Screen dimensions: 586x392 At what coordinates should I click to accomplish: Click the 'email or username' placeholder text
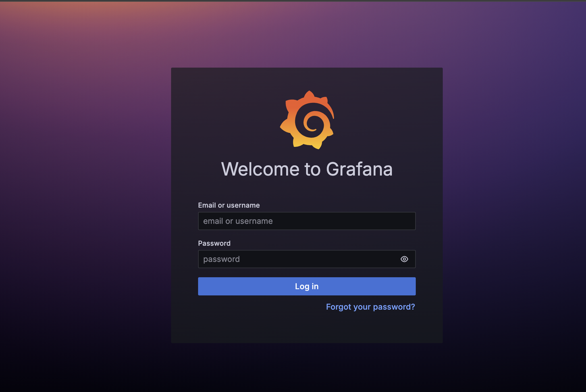coord(238,221)
